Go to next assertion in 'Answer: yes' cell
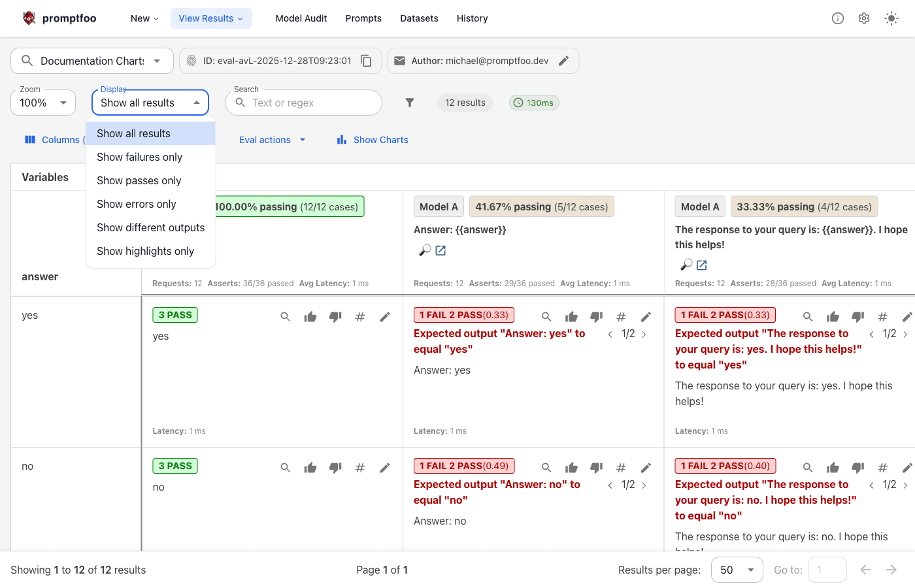This screenshot has height=588, width=915. (x=644, y=334)
